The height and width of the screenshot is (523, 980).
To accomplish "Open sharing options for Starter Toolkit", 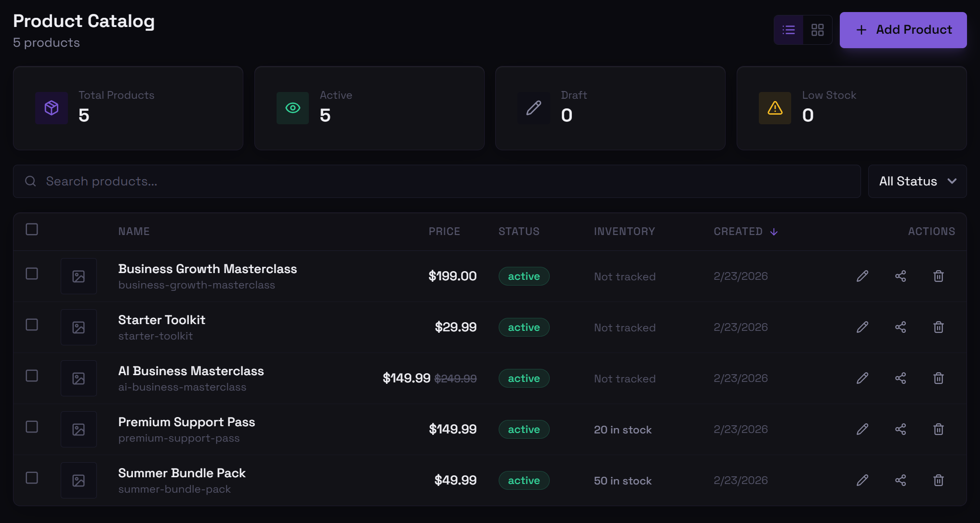I will click(901, 327).
